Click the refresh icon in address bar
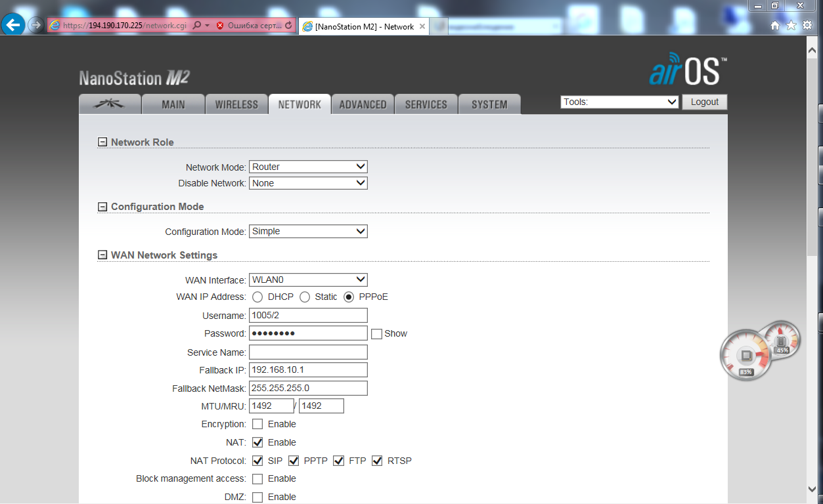 pos(288,26)
